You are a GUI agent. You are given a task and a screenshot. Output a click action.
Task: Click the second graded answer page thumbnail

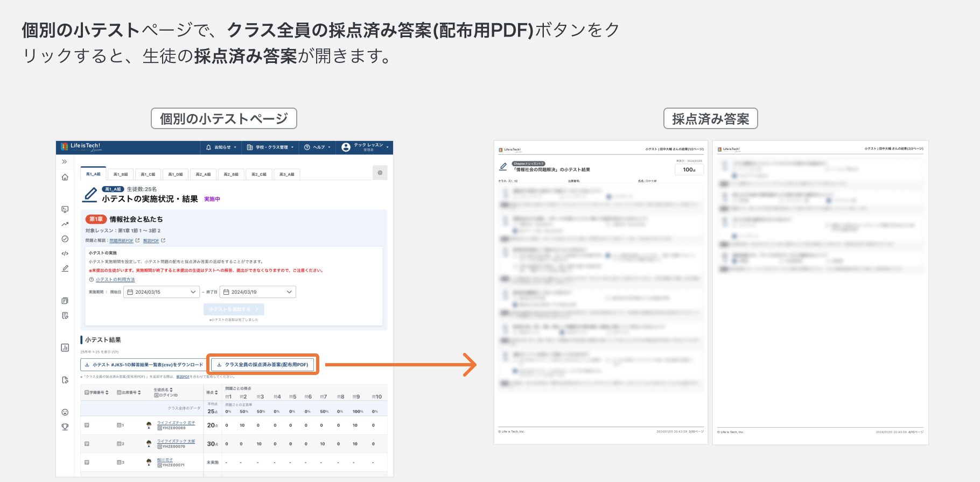(x=821, y=293)
